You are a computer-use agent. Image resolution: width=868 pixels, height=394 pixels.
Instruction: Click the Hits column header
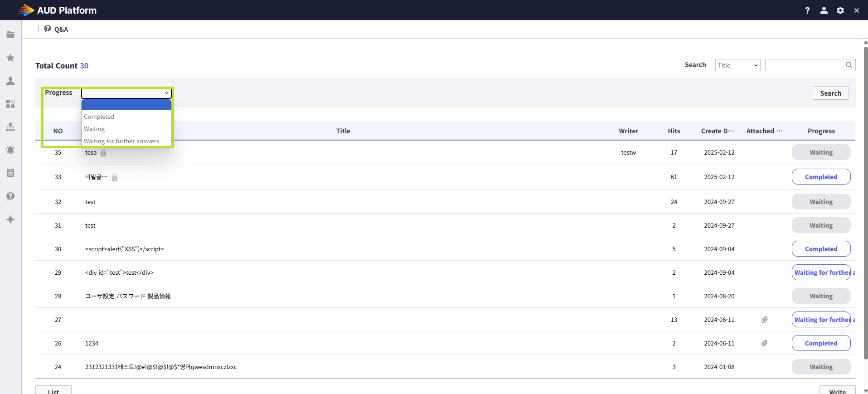pos(674,131)
